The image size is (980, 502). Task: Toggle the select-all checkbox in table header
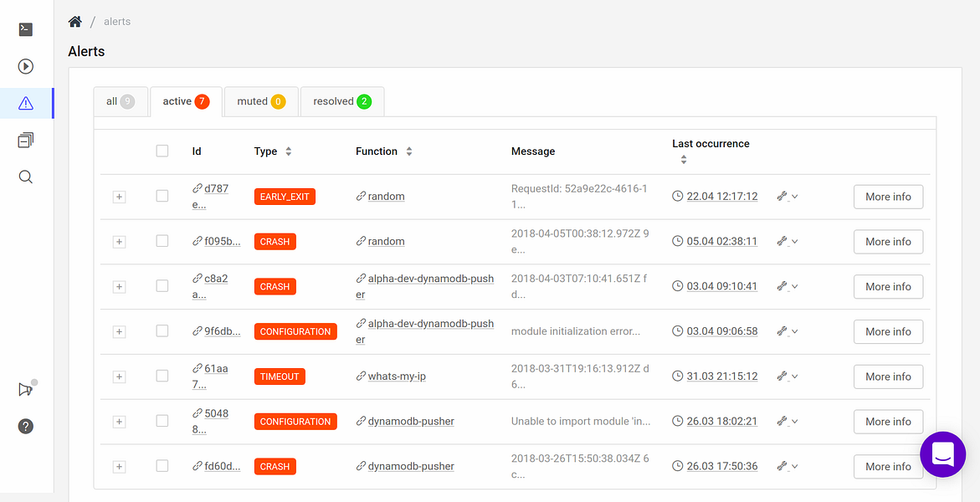(x=162, y=151)
